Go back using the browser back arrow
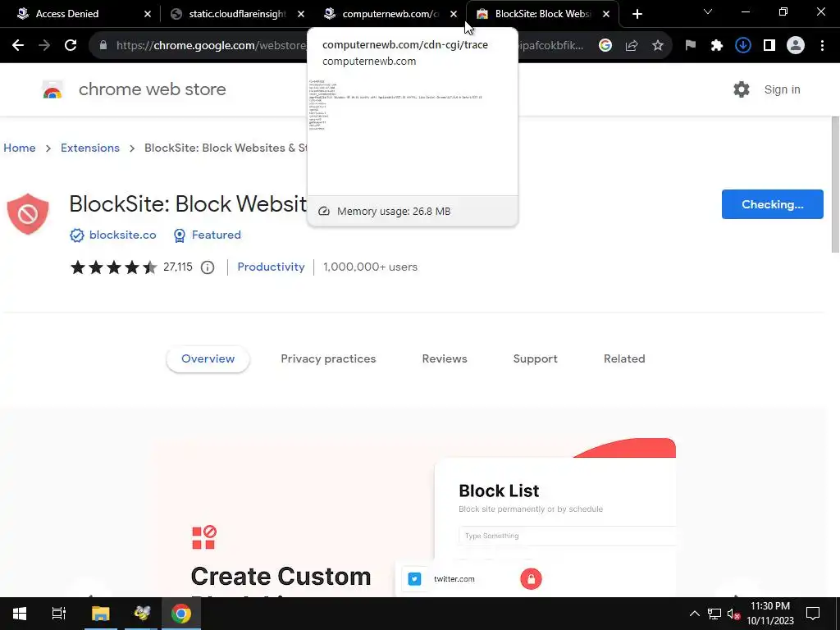The image size is (840, 630). [18, 46]
